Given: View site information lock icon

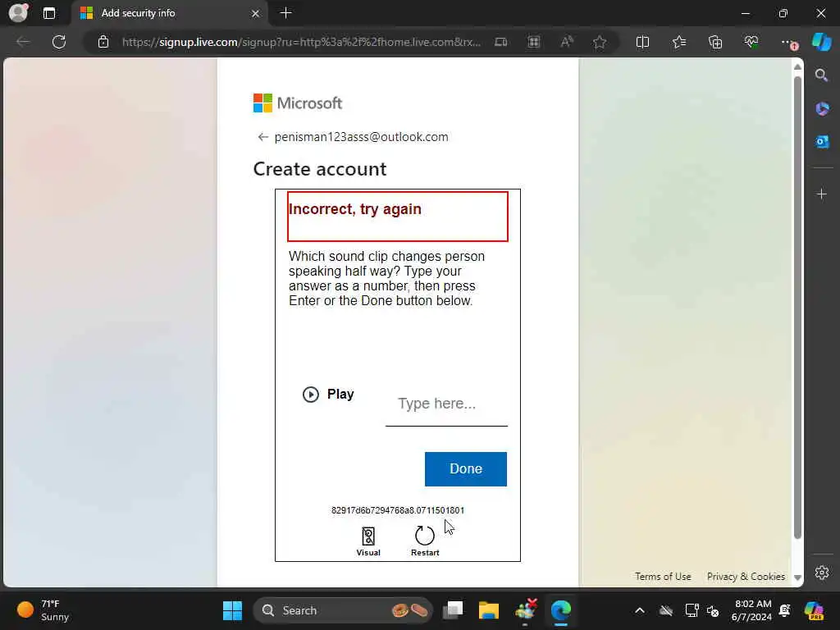Looking at the screenshot, I should [103, 42].
